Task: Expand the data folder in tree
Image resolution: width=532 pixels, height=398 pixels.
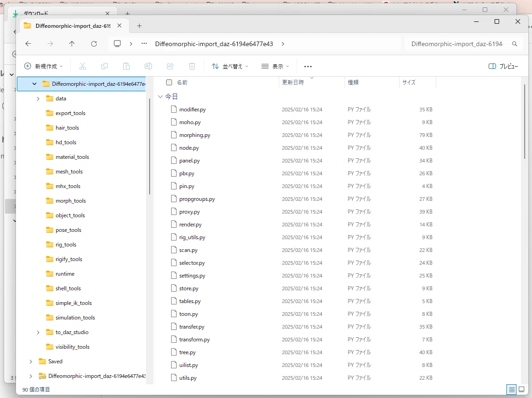Action: 38,99
